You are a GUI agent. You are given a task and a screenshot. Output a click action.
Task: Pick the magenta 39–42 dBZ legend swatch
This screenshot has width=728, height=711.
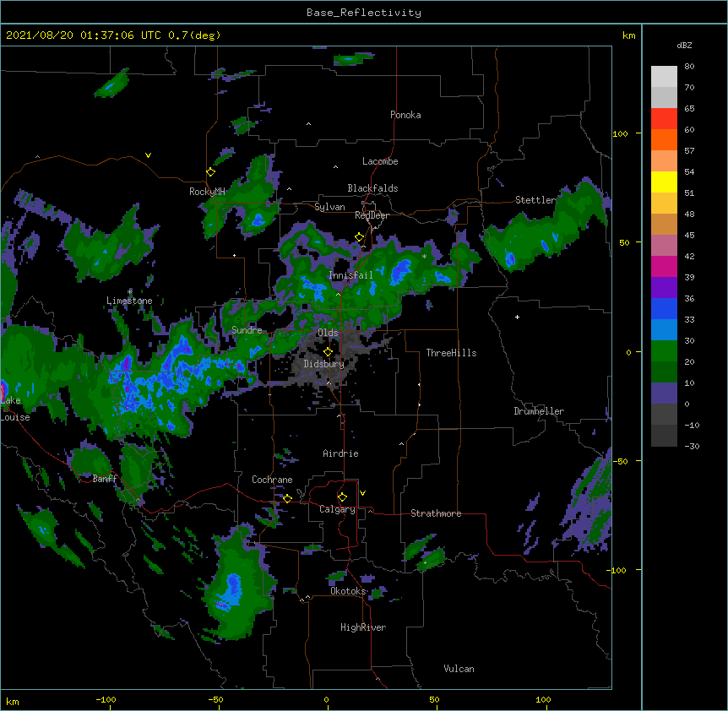[664, 266]
